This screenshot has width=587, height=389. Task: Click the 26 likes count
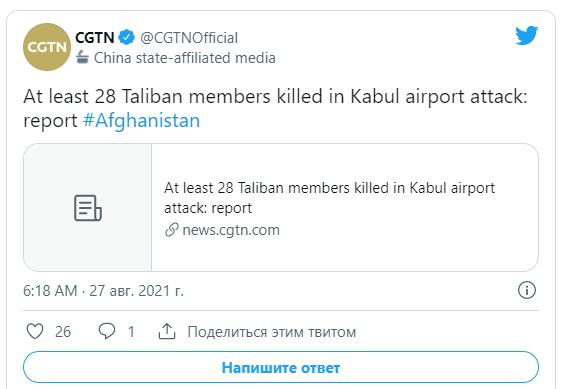coord(63,332)
